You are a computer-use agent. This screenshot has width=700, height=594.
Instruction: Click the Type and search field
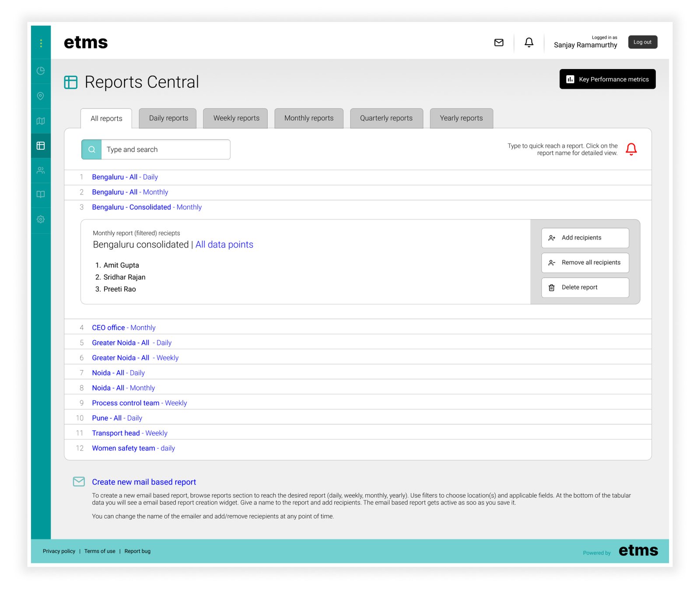click(165, 150)
